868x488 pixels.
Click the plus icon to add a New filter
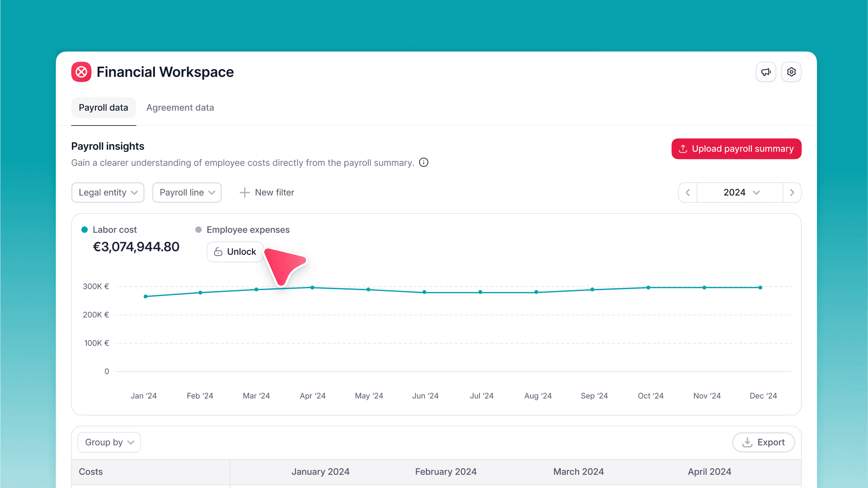[244, 192]
